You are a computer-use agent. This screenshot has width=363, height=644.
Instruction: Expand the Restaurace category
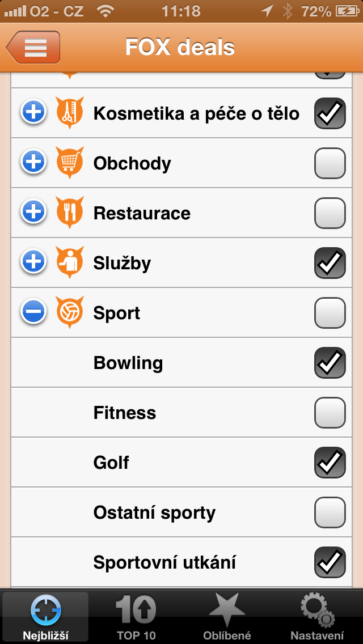point(33,213)
